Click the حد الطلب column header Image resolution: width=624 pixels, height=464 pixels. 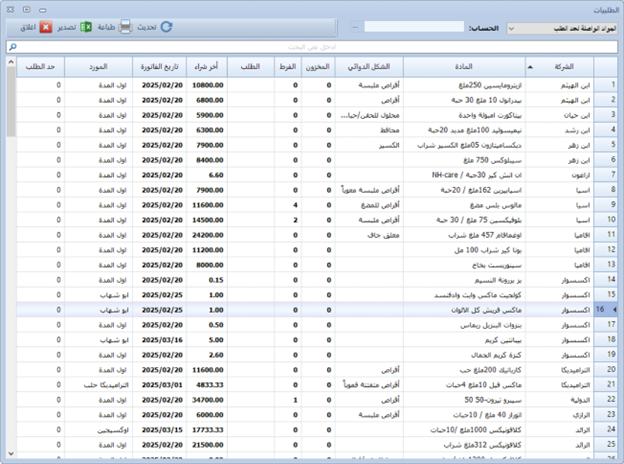(40, 66)
